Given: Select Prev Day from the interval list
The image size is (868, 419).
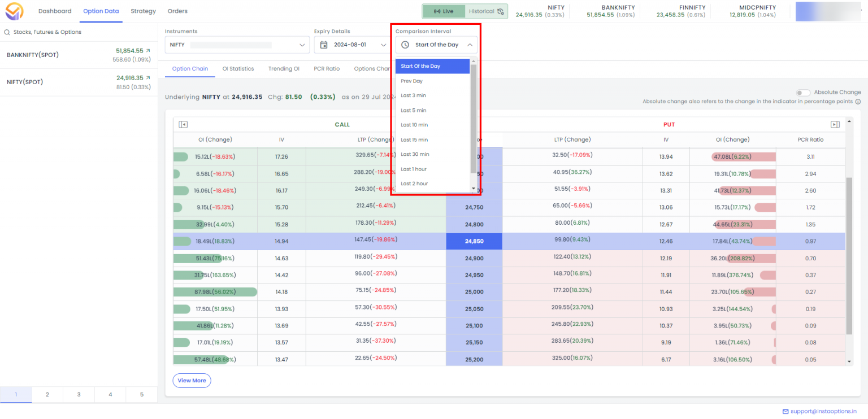Looking at the screenshot, I should pos(411,81).
